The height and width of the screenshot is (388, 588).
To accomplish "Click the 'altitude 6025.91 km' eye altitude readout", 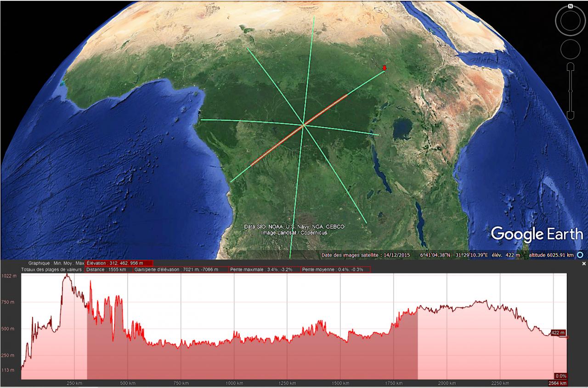I will pyautogui.click(x=551, y=255).
